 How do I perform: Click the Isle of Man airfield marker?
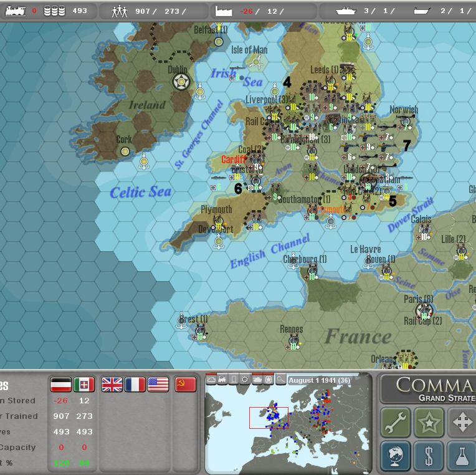(256, 63)
